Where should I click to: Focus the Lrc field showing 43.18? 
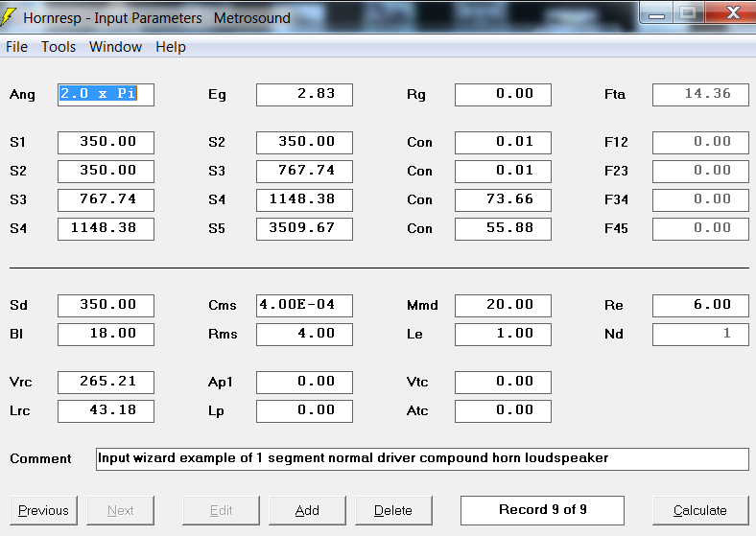(106, 411)
